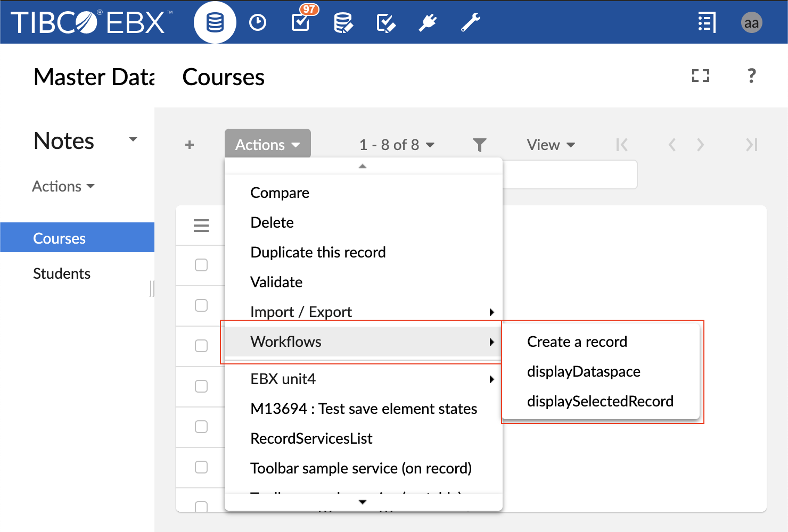Click the search input field

pos(570,174)
